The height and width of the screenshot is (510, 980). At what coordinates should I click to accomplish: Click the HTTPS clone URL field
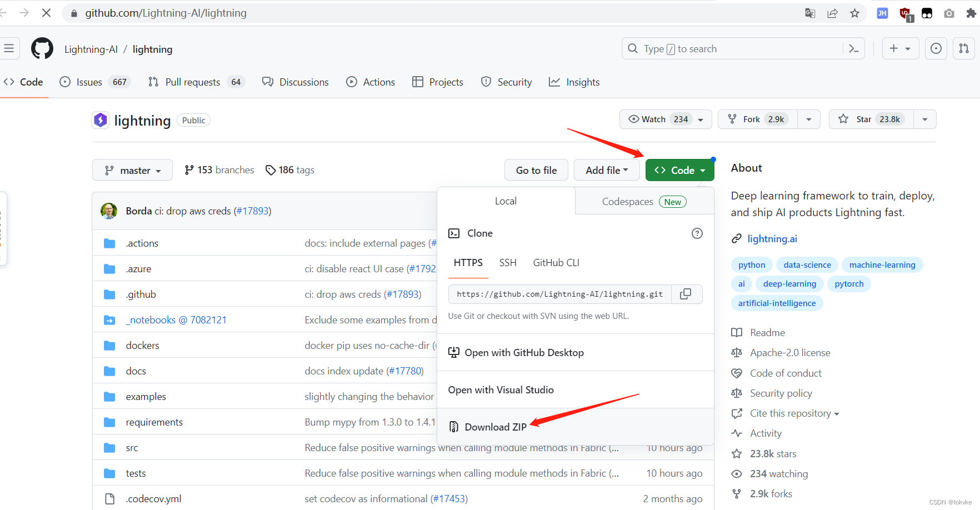tap(560, 294)
